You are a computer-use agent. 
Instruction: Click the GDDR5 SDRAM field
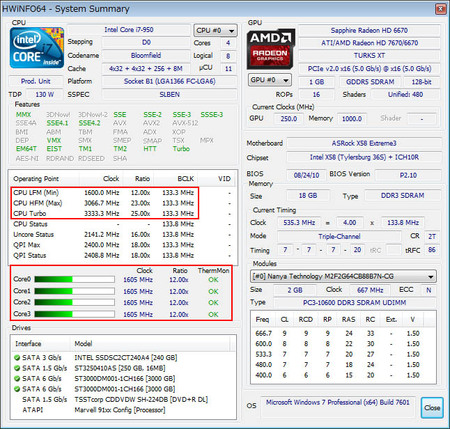coord(370,82)
